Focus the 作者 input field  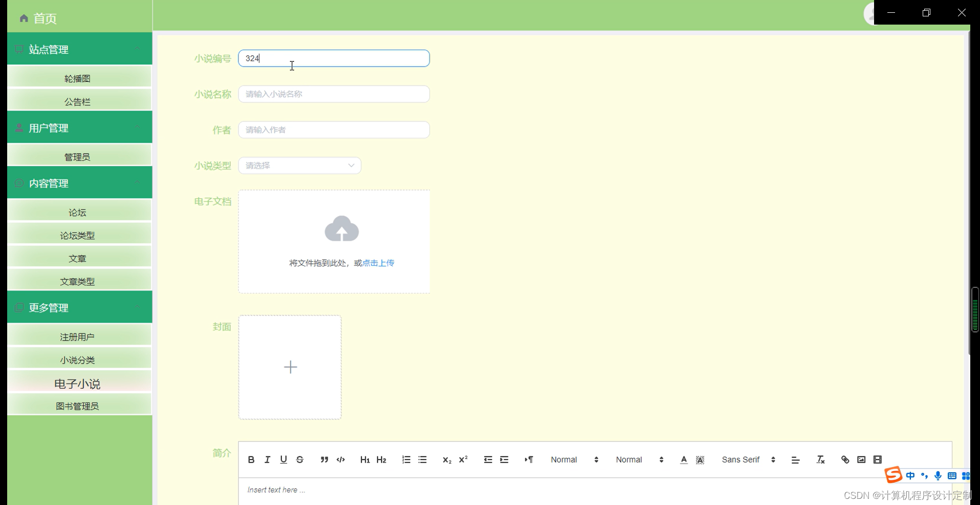[334, 130]
